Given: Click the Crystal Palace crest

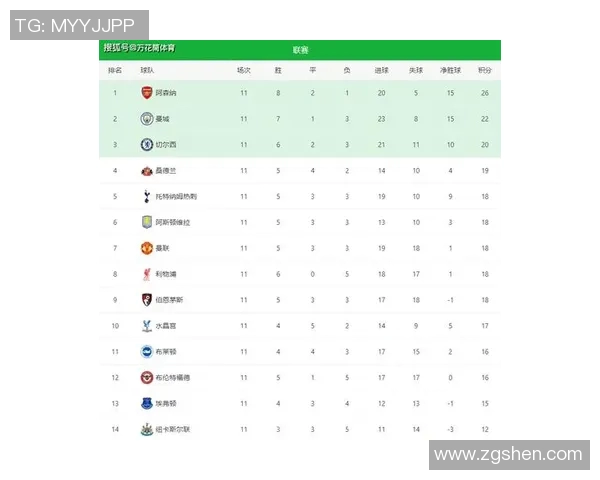Looking at the screenshot, I should (146, 326).
